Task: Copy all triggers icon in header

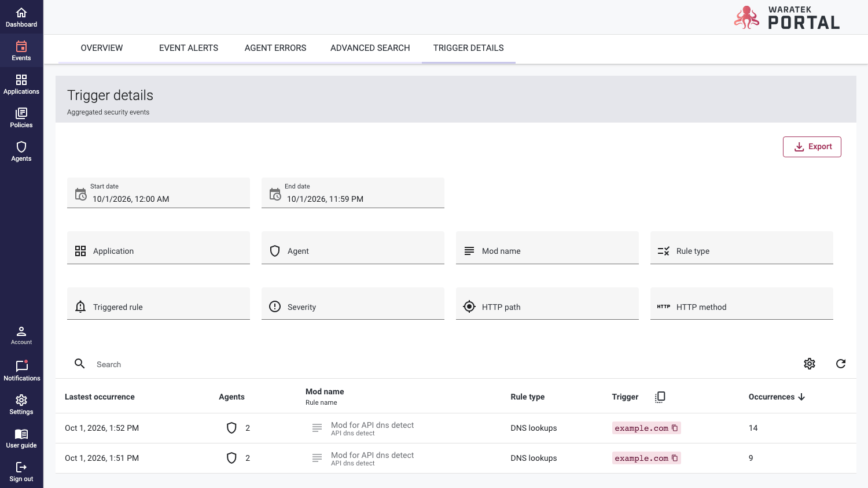Action: pos(660,397)
